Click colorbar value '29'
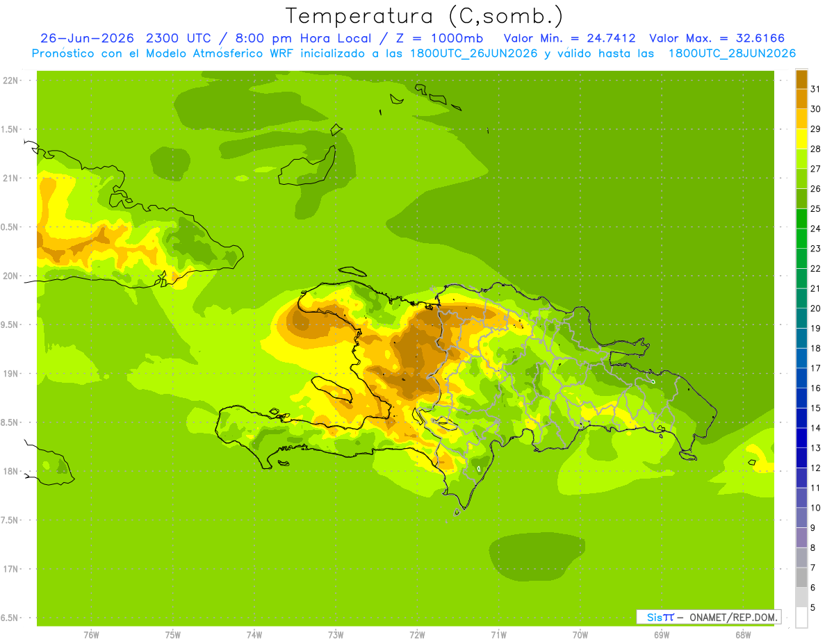The image size is (834, 644). (x=816, y=129)
